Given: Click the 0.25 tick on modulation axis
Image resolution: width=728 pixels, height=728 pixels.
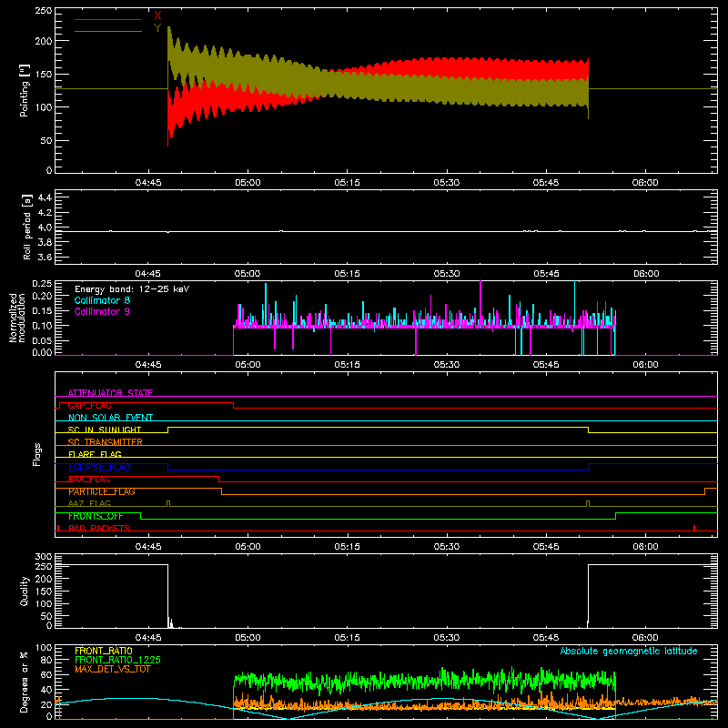Looking at the screenshot, I should [42, 284].
